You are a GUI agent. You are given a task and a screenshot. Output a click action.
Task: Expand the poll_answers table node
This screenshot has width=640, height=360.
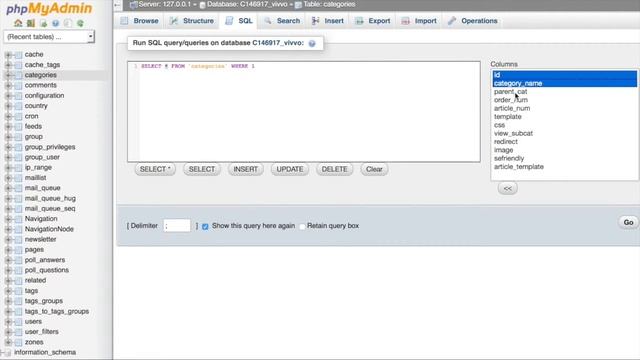tap(8, 260)
